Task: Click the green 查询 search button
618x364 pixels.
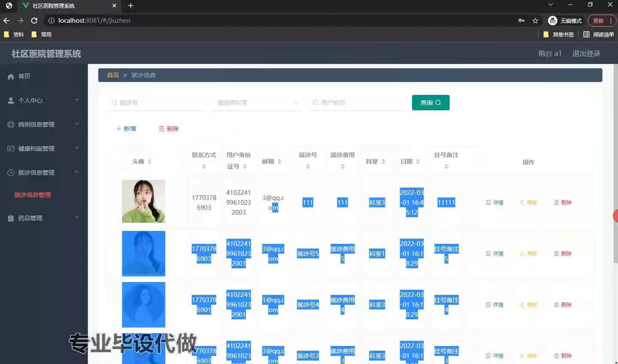Action: pyautogui.click(x=430, y=103)
